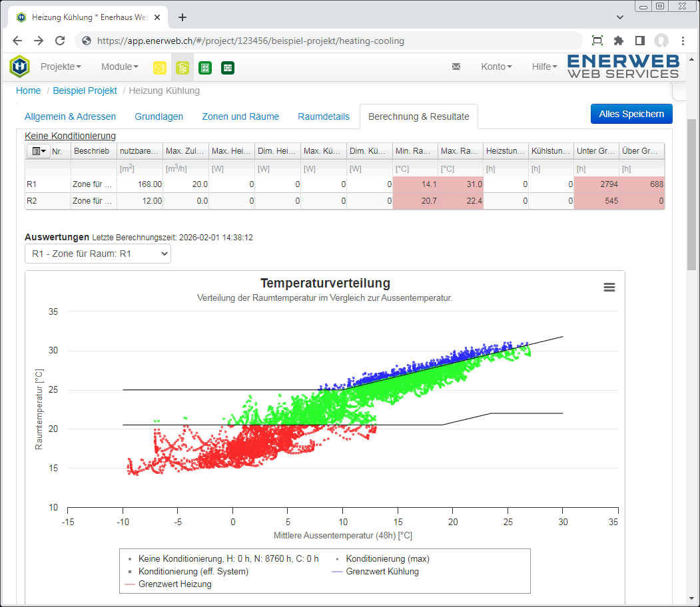Open the zone selector 'R1 - Zone für Raum: R1'

pyautogui.click(x=98, y=254)
